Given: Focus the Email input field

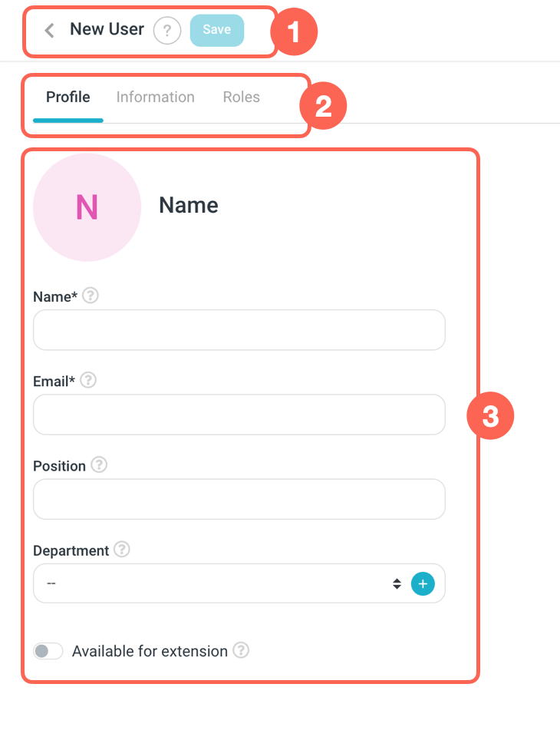Looking at the screenshot, I should pos(239,415).
